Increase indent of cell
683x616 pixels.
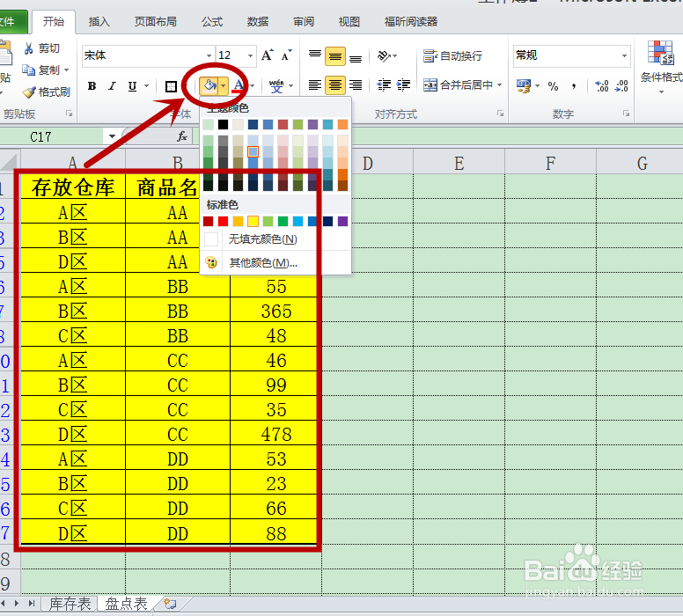[403, 85]
